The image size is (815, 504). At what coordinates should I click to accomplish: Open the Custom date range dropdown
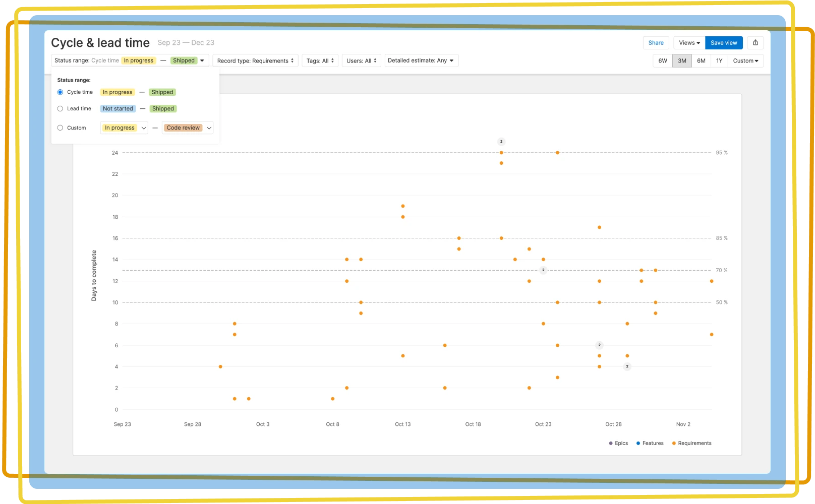point(745,60)
